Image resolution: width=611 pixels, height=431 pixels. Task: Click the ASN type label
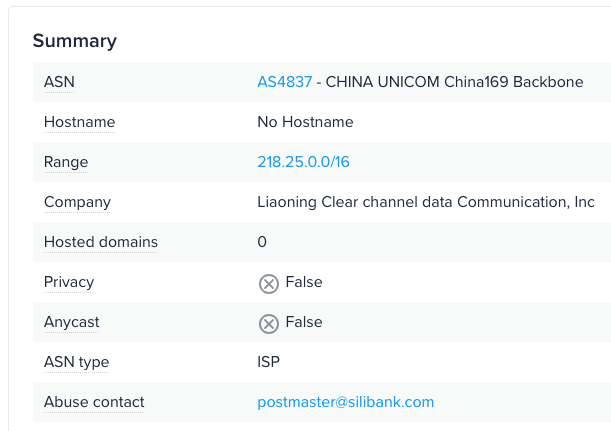(76, 362)
